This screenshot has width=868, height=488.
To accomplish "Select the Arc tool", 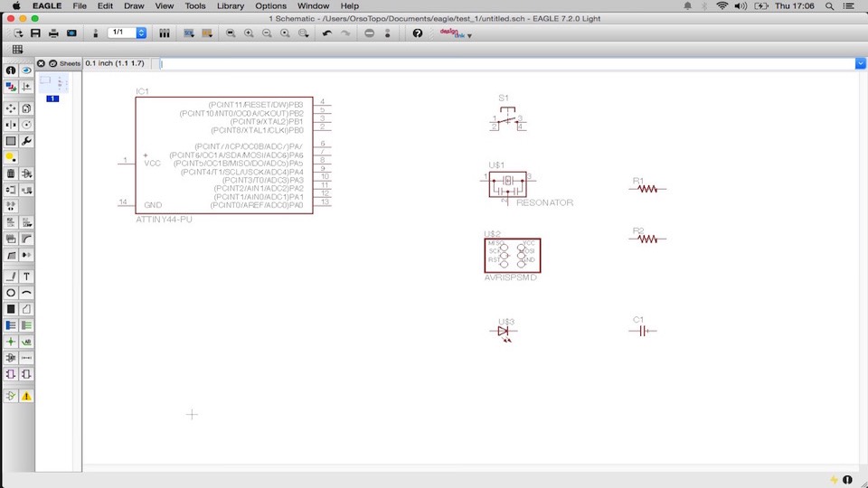I will coord(26,293).
